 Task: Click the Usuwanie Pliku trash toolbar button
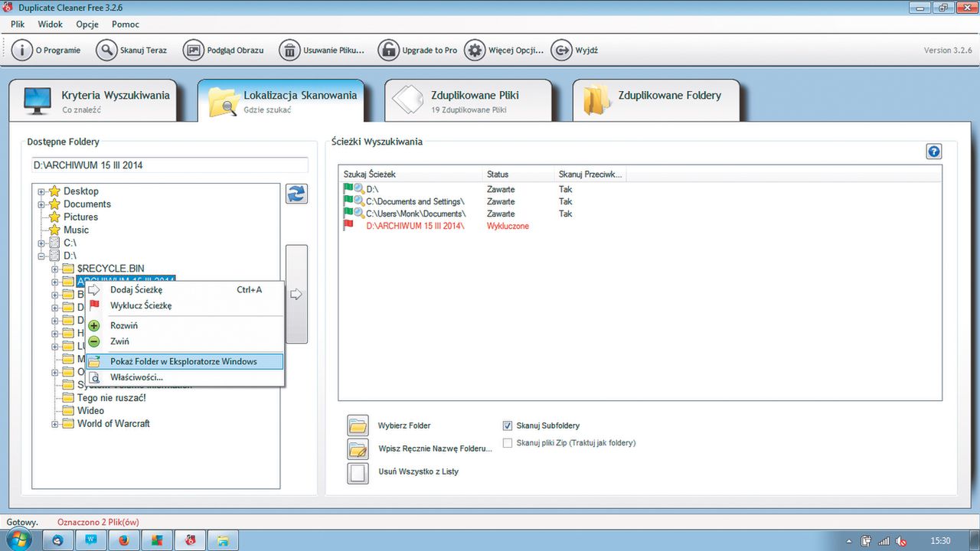(322, 51)
